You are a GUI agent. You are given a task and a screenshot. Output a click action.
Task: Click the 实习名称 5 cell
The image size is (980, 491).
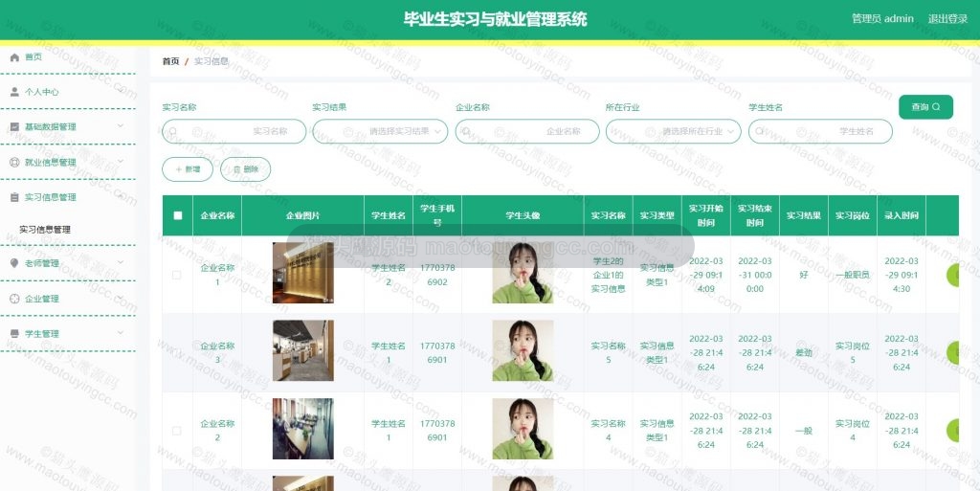pos(609,352)
